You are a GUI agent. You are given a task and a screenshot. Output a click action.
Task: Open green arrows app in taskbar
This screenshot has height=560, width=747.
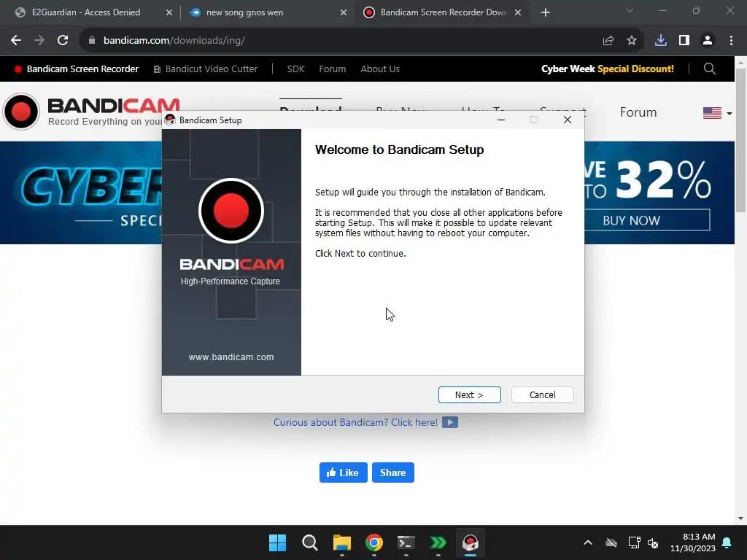438,542
